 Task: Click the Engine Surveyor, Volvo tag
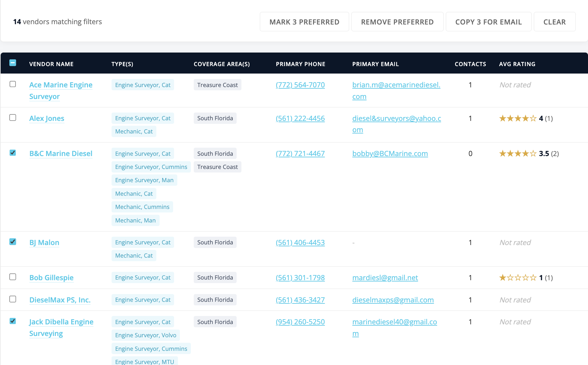[146, 335]
